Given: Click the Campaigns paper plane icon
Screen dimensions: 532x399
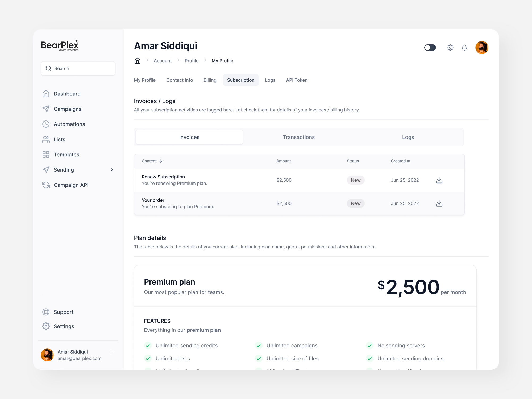Looking at the screenshot, I should point(46,109).
